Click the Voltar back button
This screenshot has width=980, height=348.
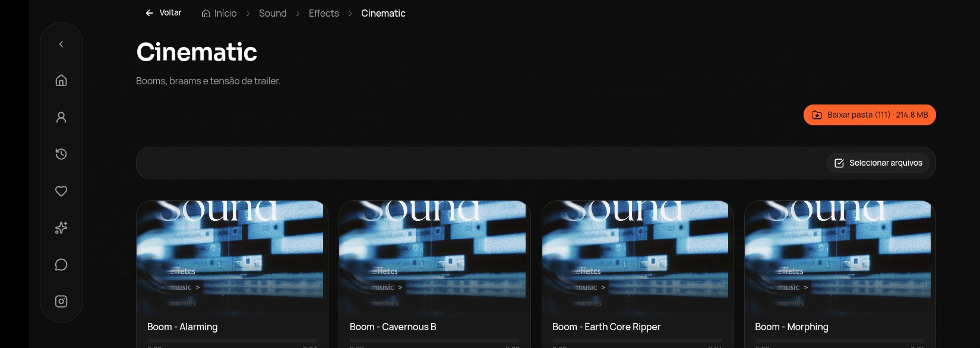pyautogui.click(x=163, y=12)
